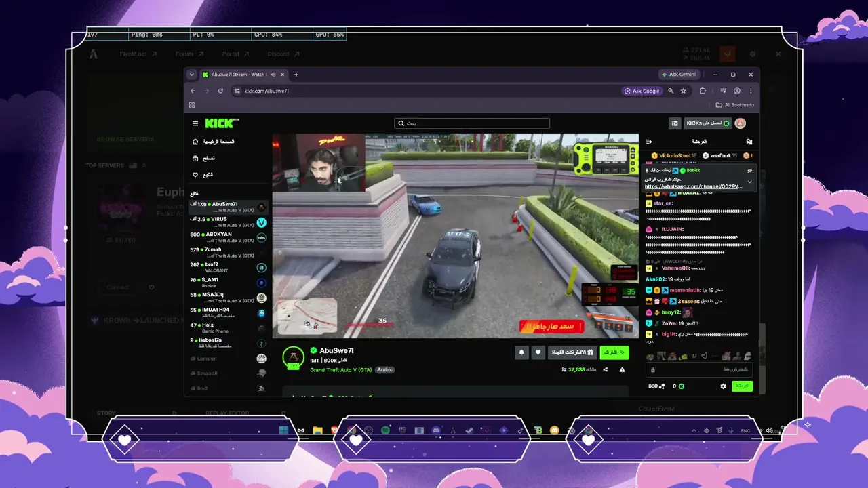Click VictoriaSteel in the gift leaderboard
The image size is (868, 488).
(674, 156)
